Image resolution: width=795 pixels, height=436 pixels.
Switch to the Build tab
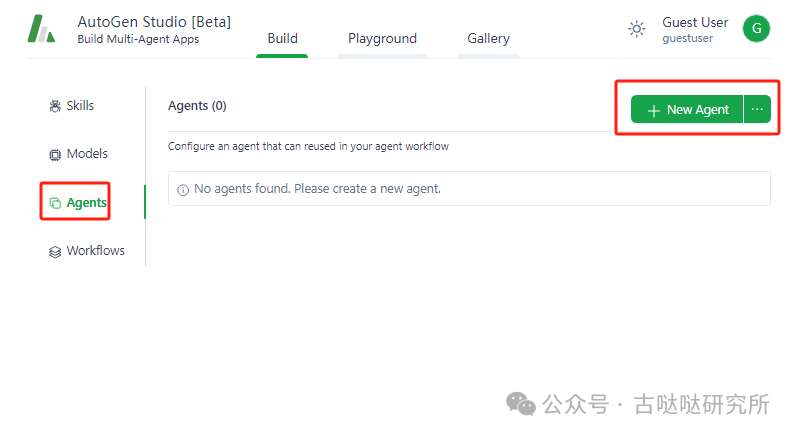click(x=282, y=39)
